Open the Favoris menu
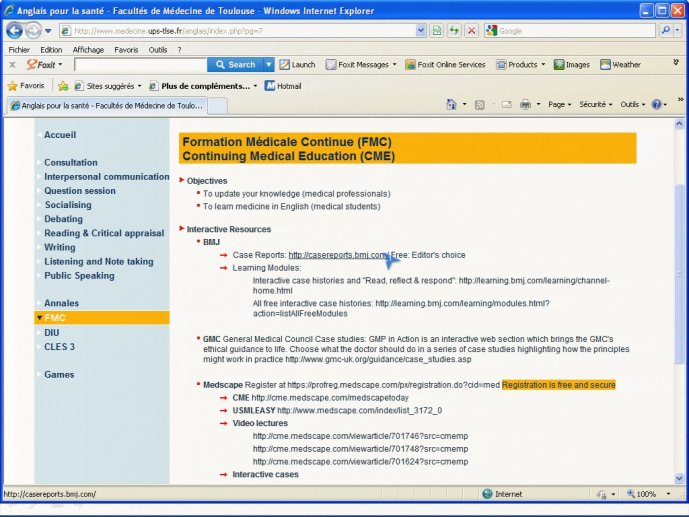 (126, 50)
